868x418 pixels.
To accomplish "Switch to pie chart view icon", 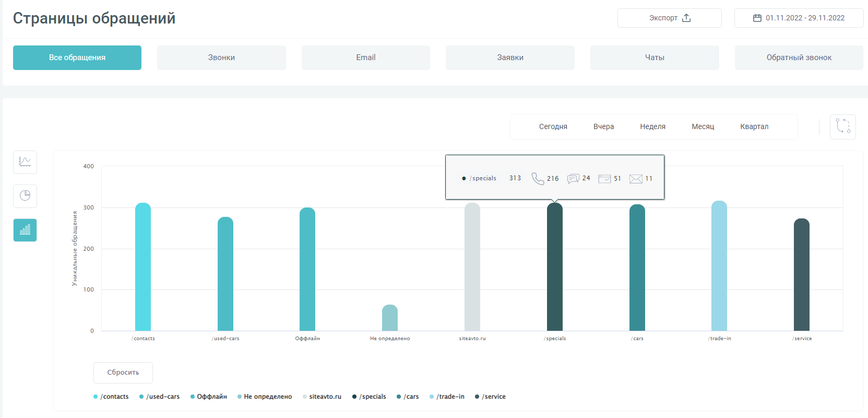I will click(25, 196).
